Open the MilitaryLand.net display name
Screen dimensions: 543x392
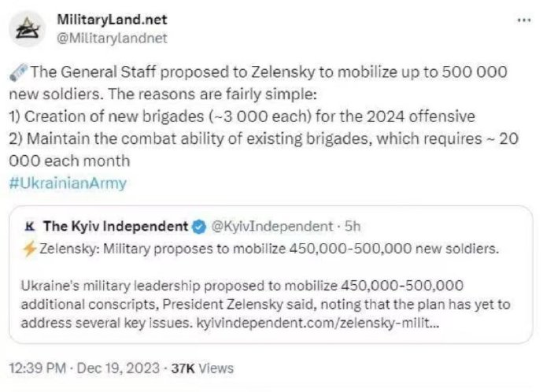coord(113,20)
